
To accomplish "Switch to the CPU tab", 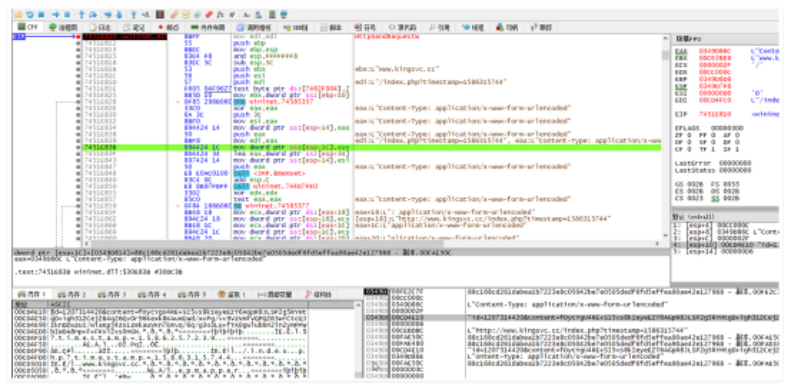I will click(28, 27).
